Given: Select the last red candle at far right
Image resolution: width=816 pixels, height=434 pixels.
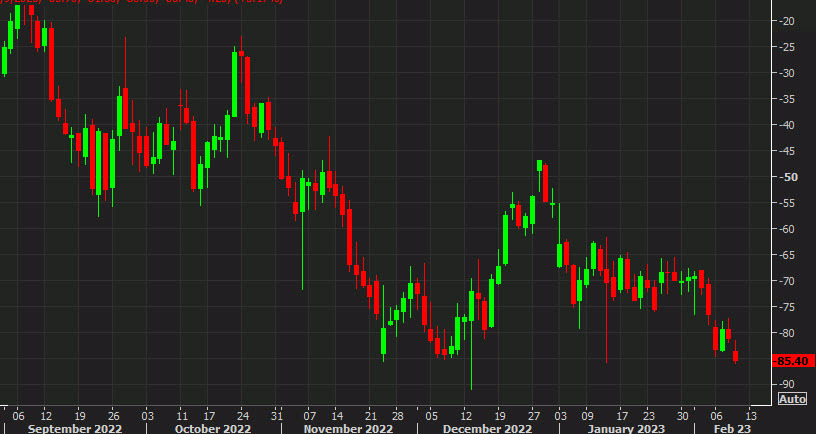Looking at the screenshot, I should point(736,356).
